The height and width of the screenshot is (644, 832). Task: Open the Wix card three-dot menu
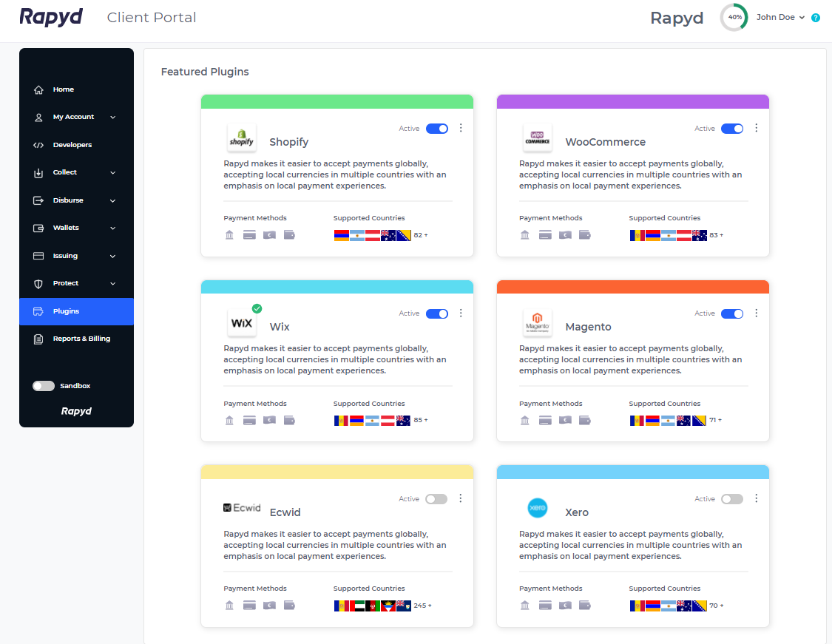[x=461, y=313]
